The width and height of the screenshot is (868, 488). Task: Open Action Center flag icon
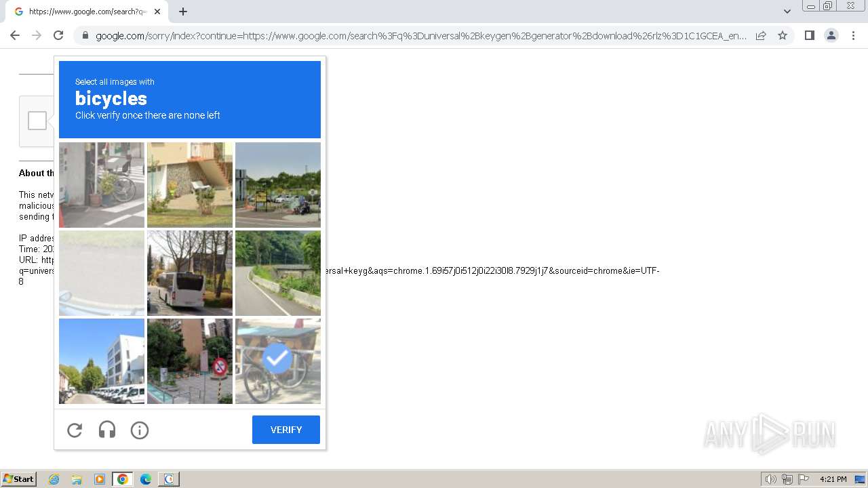click(x=804, y=479)
